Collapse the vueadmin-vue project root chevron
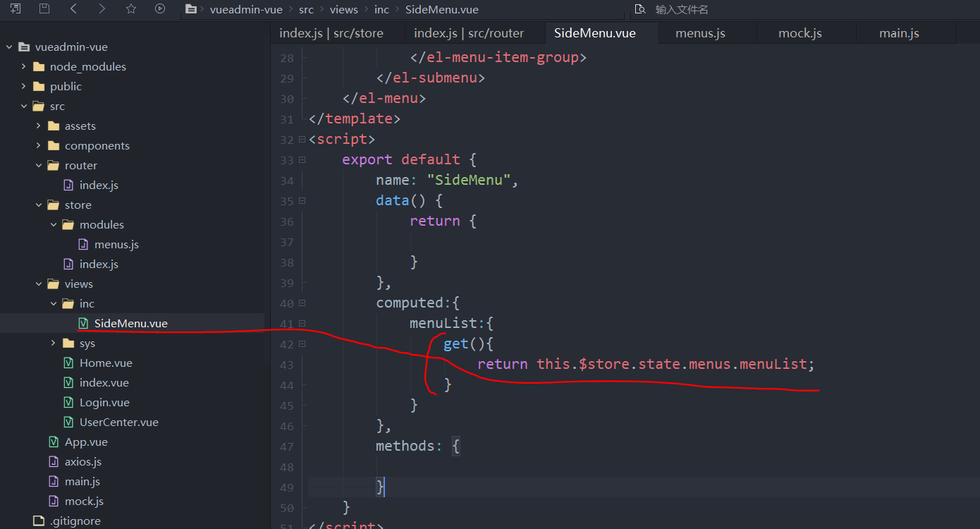The height and width of the screenshot is (529, 980). click(9, 47)
